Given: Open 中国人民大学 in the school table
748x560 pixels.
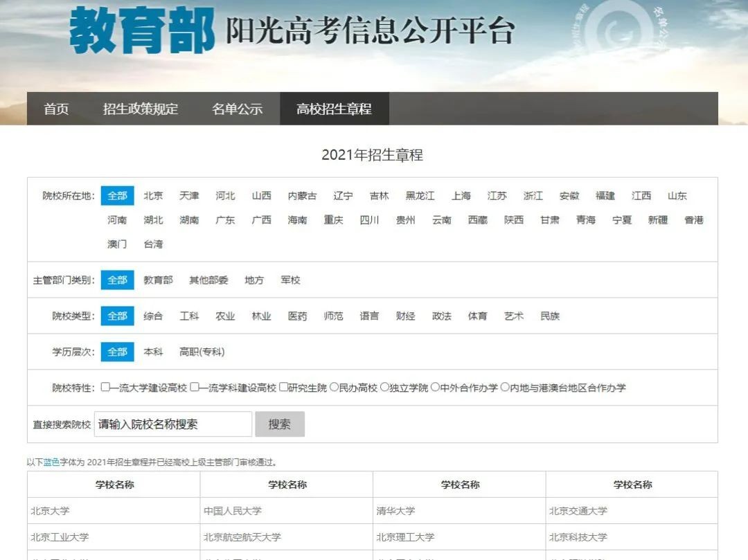Looking at the screenshot, I should [x=233, y=511].
